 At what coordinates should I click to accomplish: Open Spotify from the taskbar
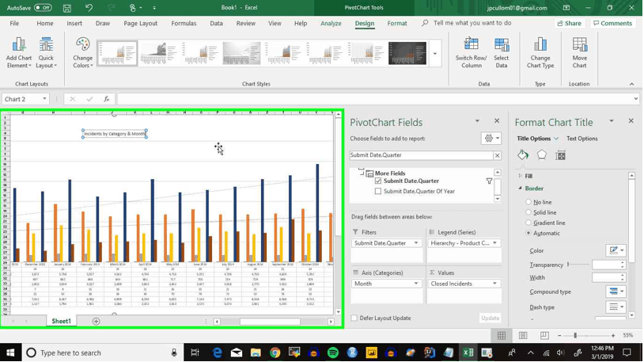[x=332, y=352]
